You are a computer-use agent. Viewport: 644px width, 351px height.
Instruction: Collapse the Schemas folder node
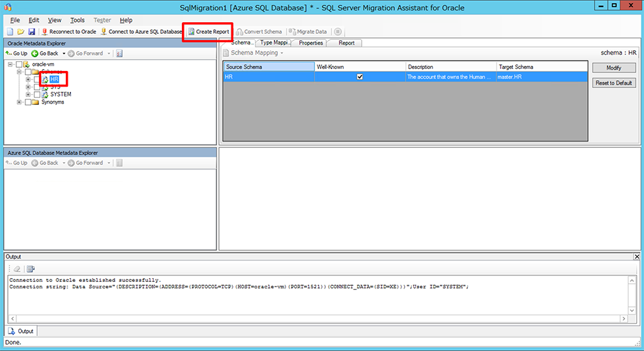[x=20, y=72]
